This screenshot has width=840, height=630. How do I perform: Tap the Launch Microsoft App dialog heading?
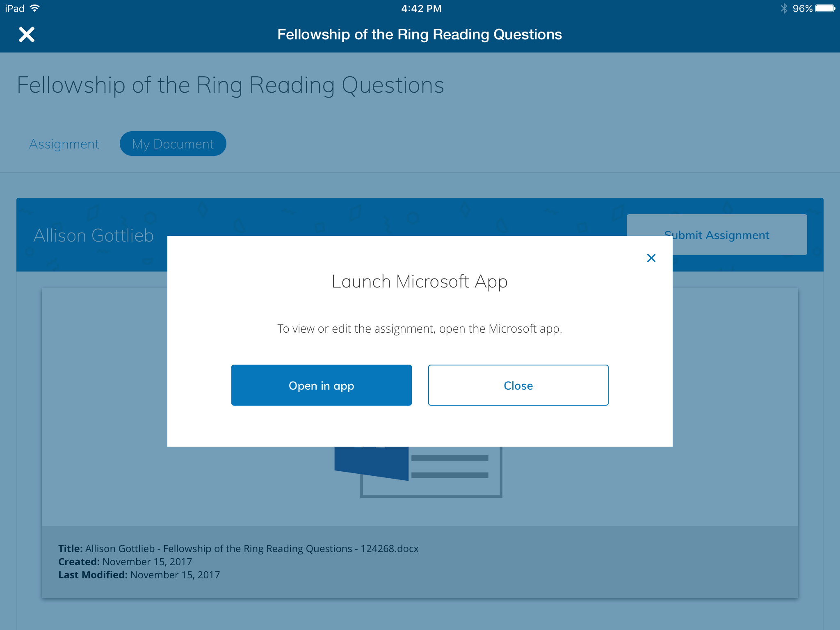(420, 281)
